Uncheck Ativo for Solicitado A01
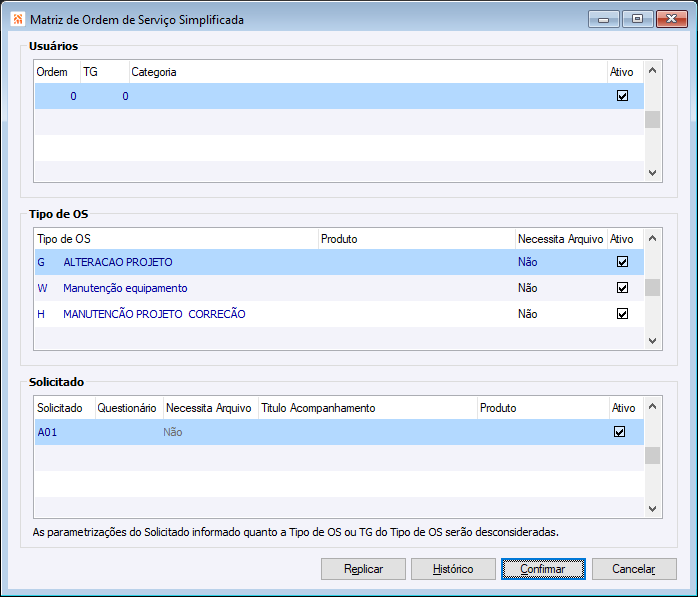The height and width of the screenshot is (597, 698). [x=620, y=432]
